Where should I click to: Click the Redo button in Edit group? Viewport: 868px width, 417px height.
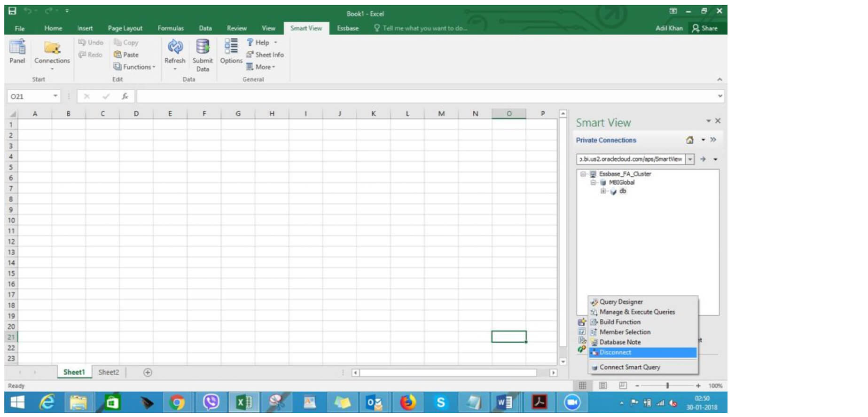90,55
